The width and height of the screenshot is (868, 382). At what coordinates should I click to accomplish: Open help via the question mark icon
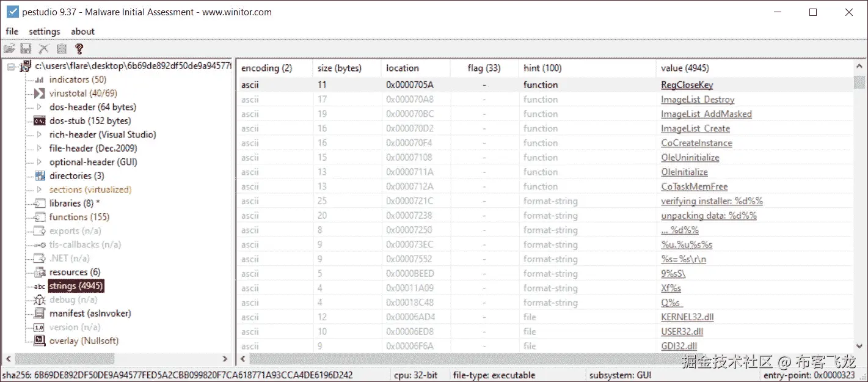click(x=79, y=48)
